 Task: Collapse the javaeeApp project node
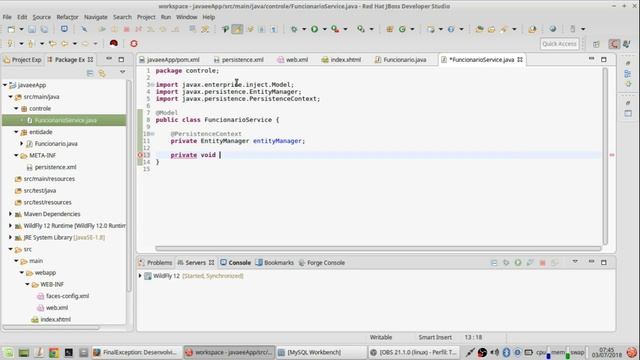coord(5,85)
